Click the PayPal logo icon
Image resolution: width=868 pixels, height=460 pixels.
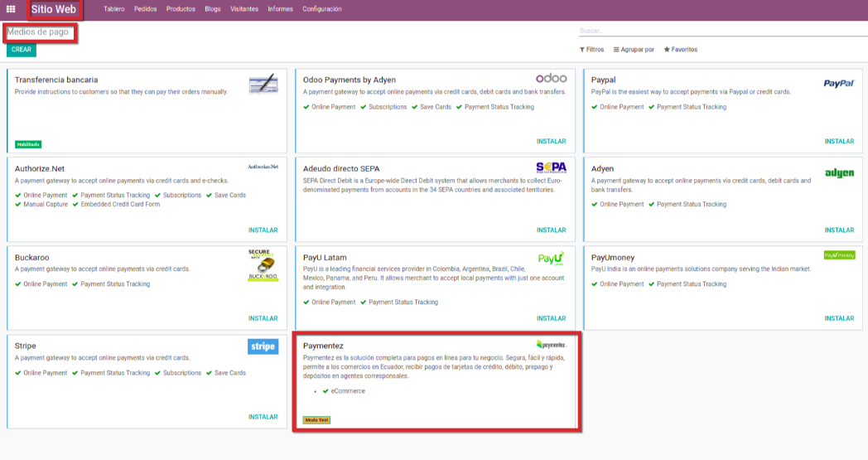[x=838, y=84]
